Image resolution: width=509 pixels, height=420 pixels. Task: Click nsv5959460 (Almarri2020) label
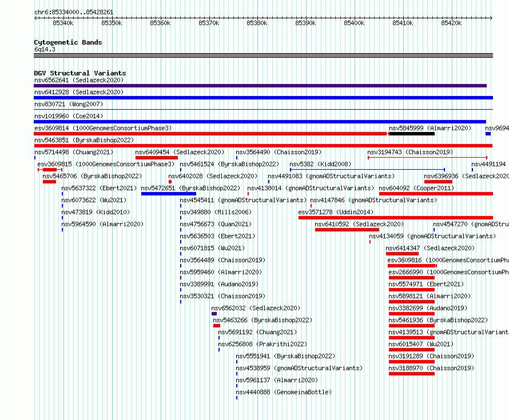(221, 272)
